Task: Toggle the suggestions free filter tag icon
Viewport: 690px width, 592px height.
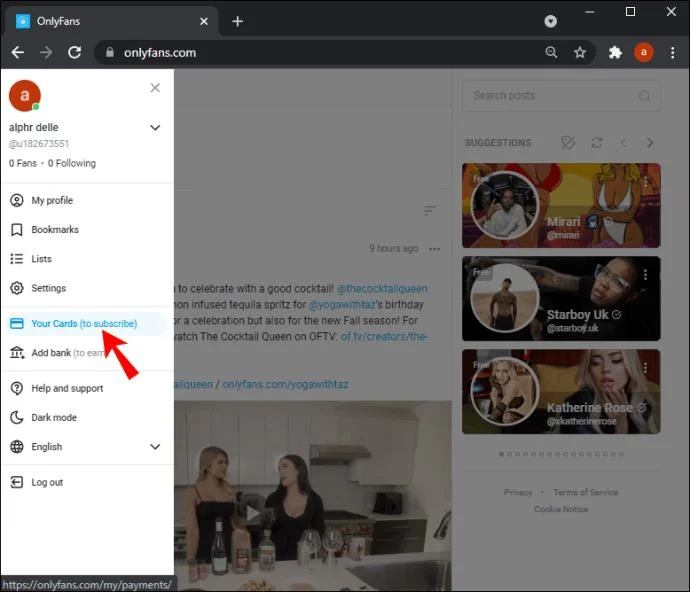Action: [568, 143]
